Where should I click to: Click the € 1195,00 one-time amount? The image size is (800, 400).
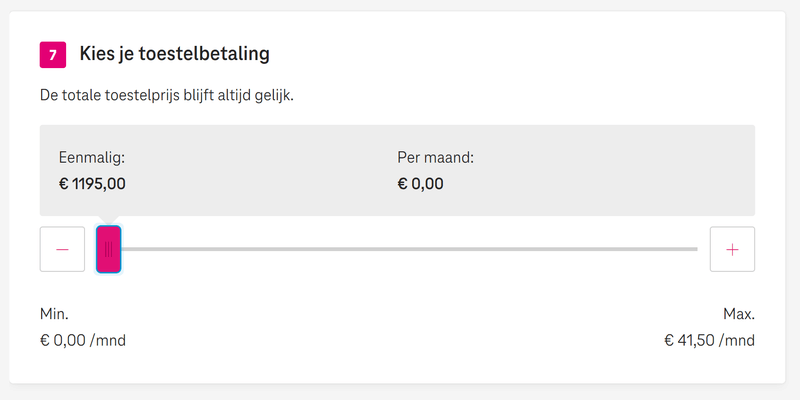click(x=93, y=183)
